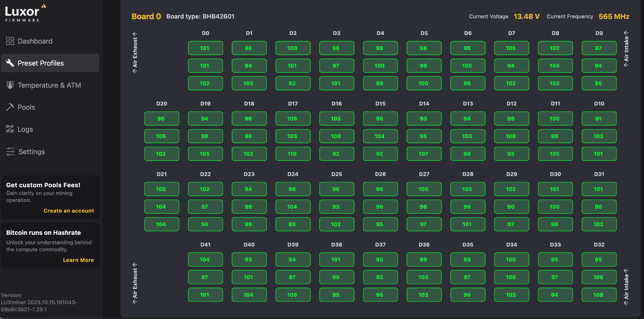
Task: Click the D20 domain label
Action: [x=162, y=104]
